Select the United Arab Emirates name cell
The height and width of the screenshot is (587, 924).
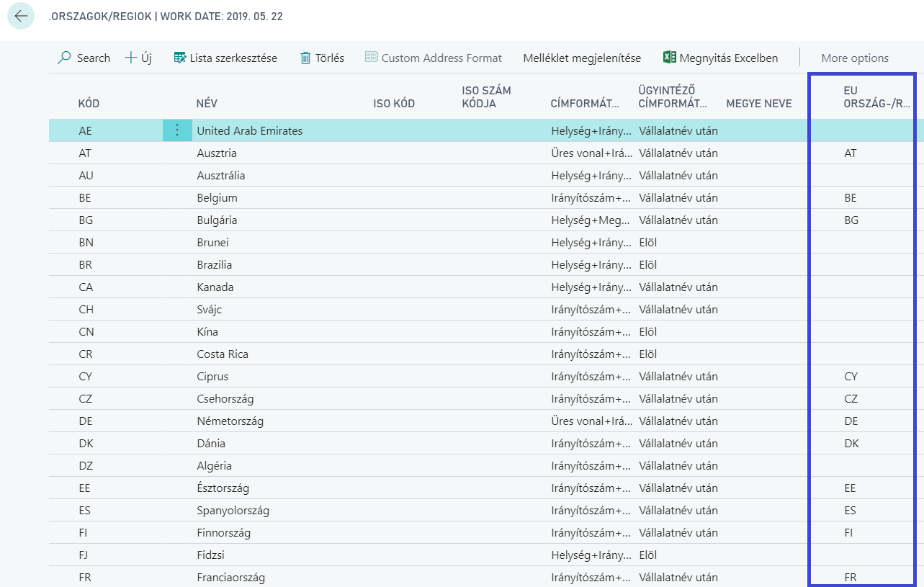pos(250,131)
